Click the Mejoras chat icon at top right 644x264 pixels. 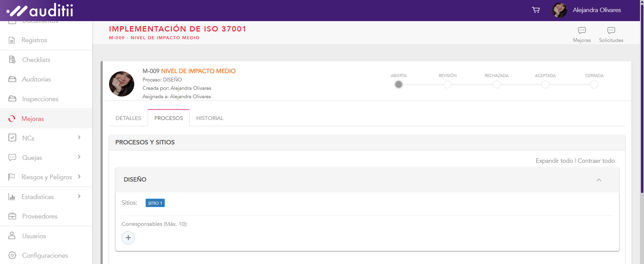tap(582, 30)
